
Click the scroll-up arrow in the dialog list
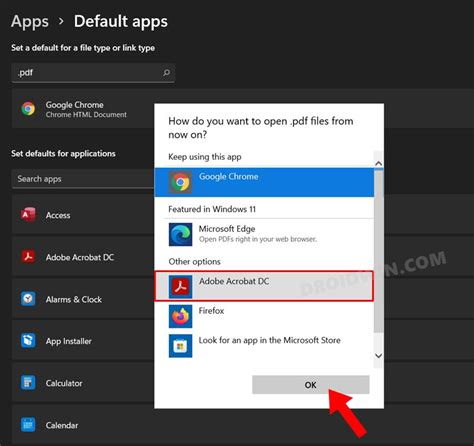point(378,163)
